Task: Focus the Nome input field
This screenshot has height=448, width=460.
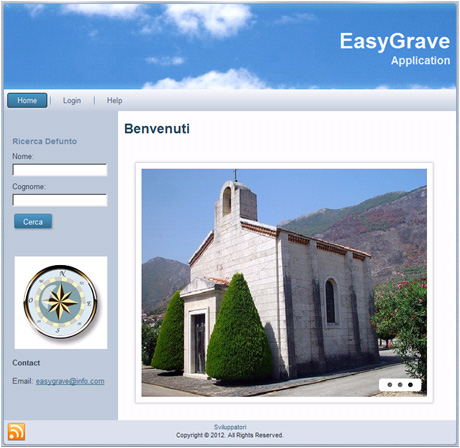Action: coord(60,170)
